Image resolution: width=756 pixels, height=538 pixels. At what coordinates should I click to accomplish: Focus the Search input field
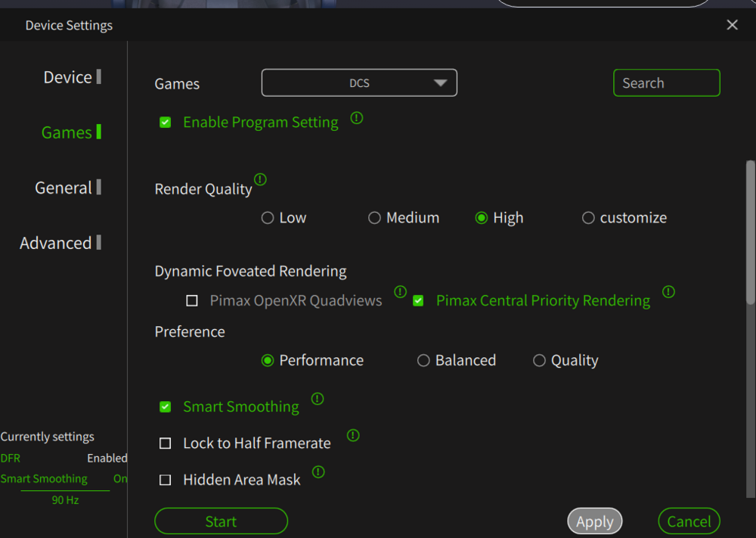(666, 83)
